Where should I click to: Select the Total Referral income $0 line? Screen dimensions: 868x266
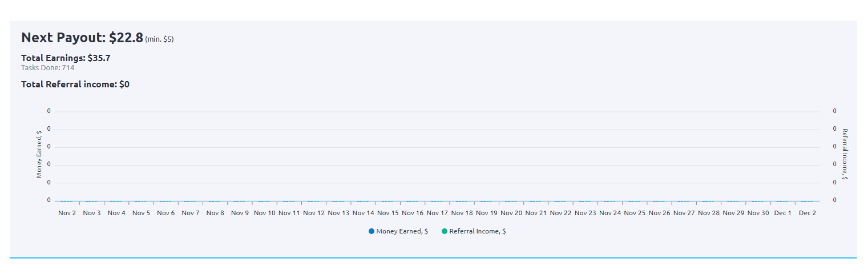point(75,84)
